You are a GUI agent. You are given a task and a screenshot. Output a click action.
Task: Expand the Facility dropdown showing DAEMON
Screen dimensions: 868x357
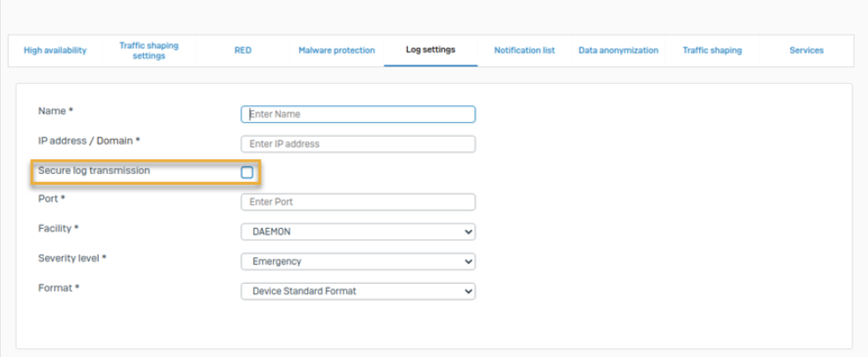point(358,232)
